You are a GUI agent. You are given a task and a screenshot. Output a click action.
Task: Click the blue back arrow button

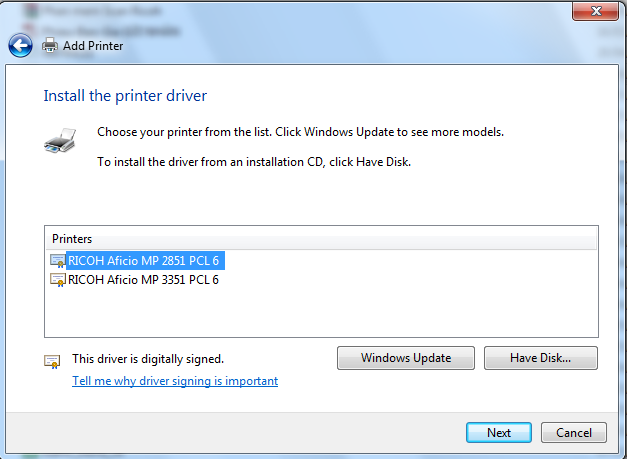(x=19, y=45)
